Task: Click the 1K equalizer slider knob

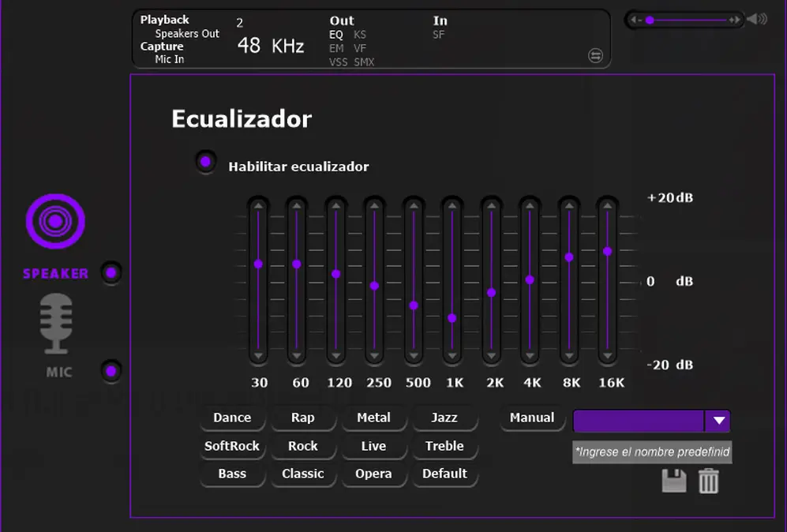Action: click(452, 318)
